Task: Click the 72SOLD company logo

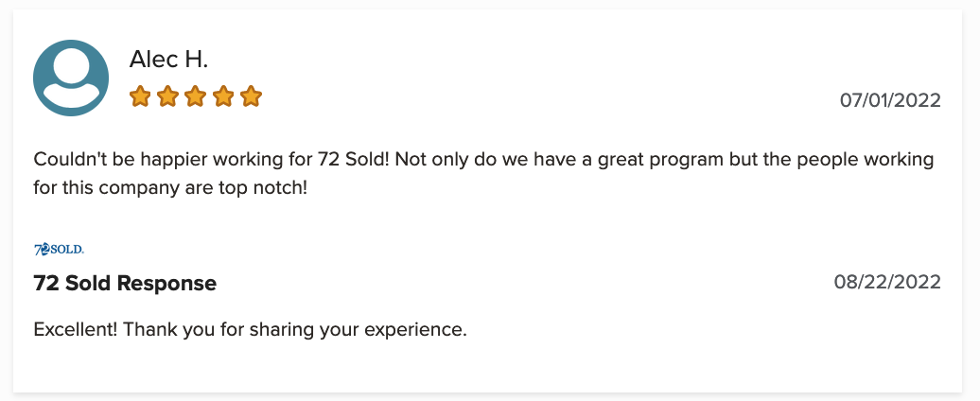Action: pyautogui.click(x=59, y=250)
